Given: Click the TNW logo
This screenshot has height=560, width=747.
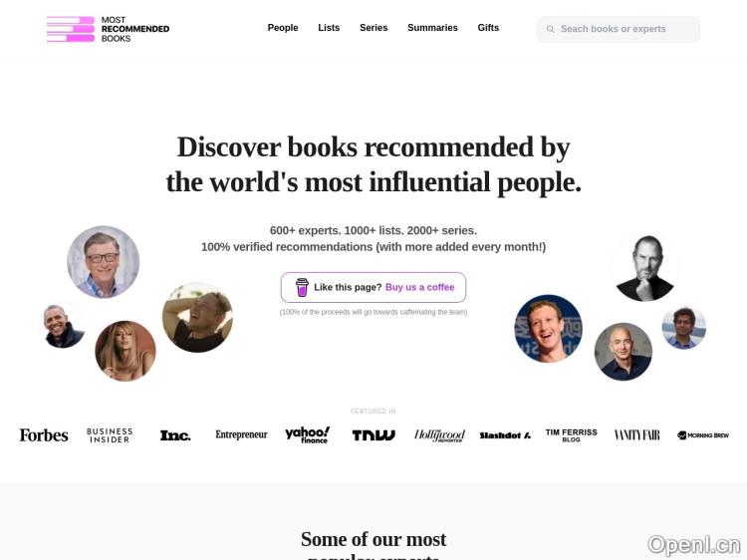Looking at the screenshot, I should click(373, 435).
